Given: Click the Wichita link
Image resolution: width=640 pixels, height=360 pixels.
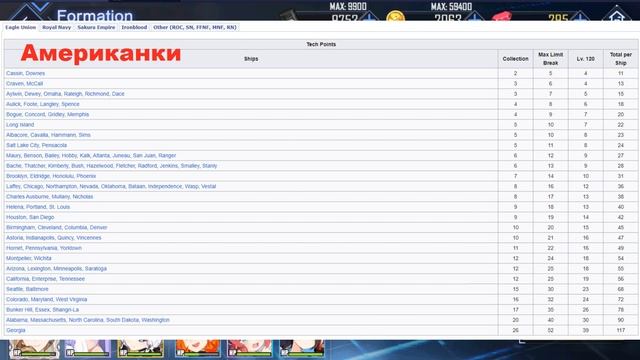Looking at the screenshot, I should tap(42, 258).
